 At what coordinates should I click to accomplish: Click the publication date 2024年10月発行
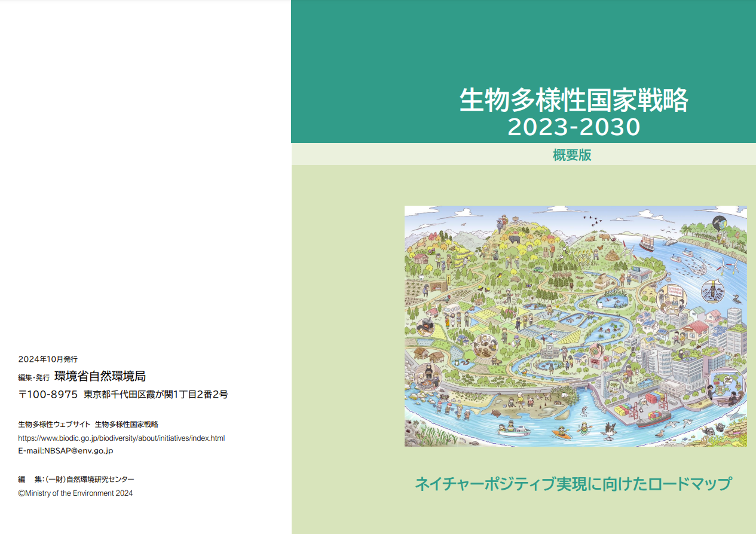pyautogui.click(x=48, y=359)
